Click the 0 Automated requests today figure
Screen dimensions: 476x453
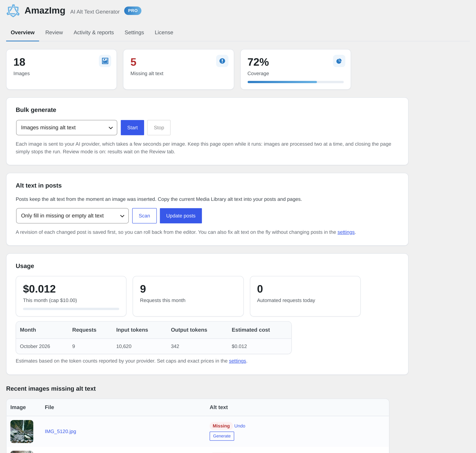click(260, 289)
